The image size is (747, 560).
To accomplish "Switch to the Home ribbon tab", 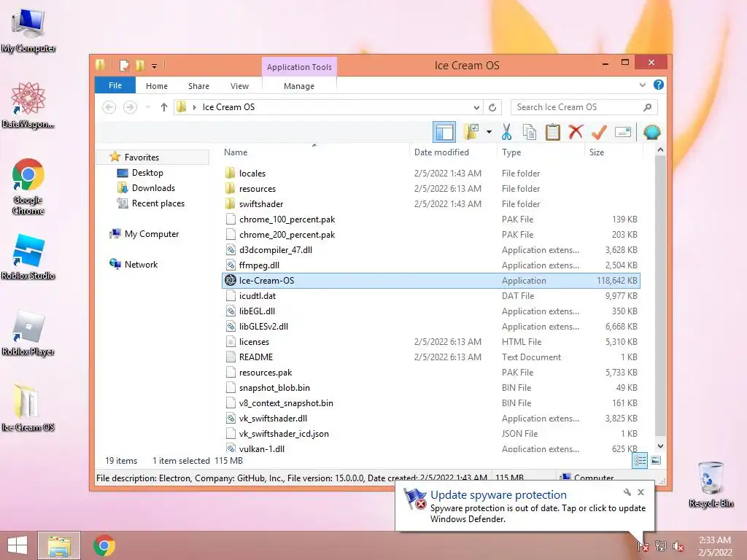I will pos(157,86).
